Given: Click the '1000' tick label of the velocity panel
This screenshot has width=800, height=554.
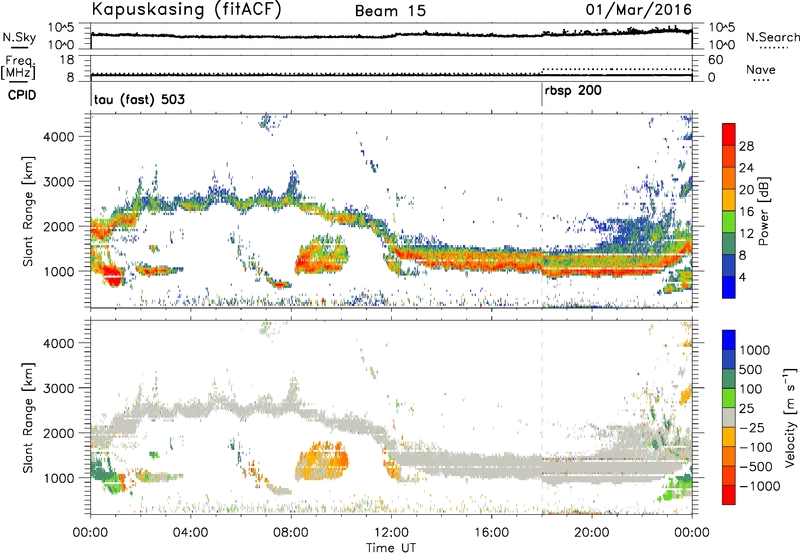Looking at the screenshot, I should (58, 478).
